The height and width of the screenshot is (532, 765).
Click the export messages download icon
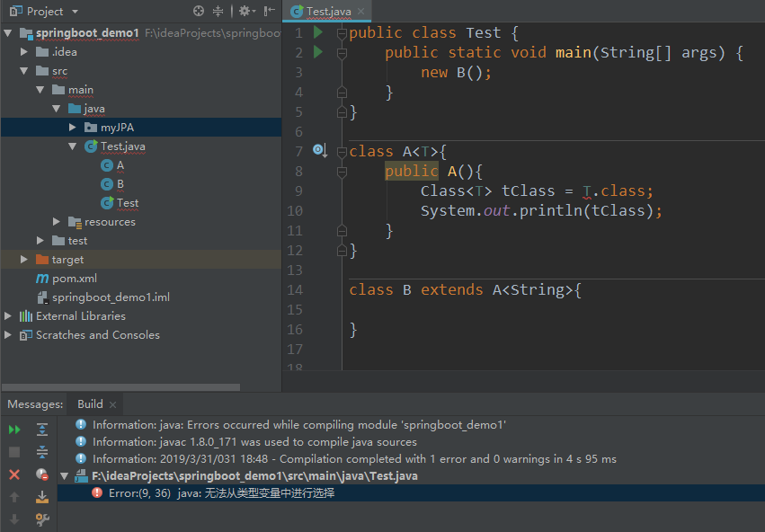point(42,497)
